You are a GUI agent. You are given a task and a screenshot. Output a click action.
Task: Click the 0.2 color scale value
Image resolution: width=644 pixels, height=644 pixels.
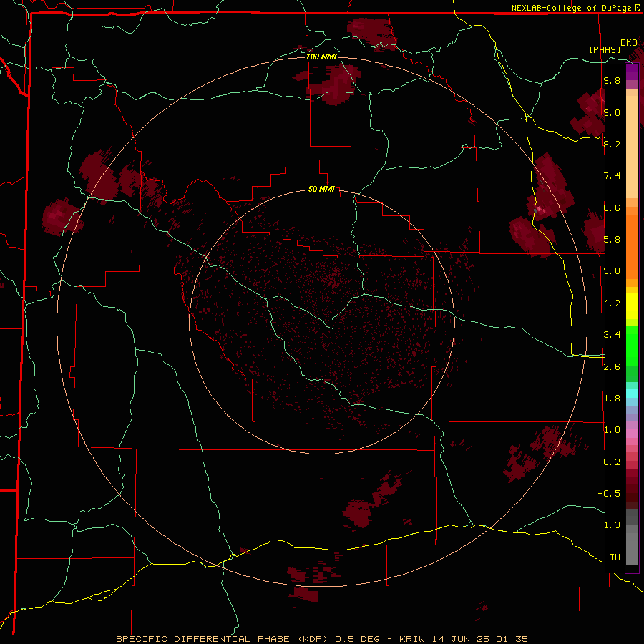pos(612,462)
